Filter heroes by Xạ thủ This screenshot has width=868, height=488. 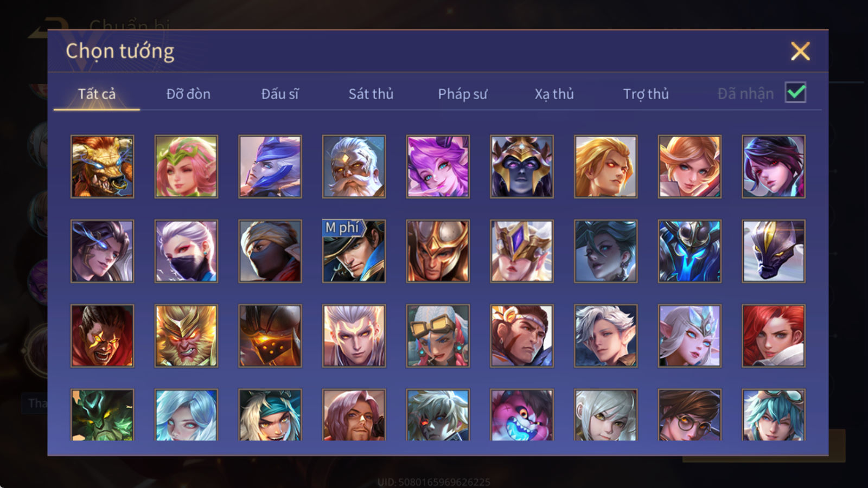(554, 94)
